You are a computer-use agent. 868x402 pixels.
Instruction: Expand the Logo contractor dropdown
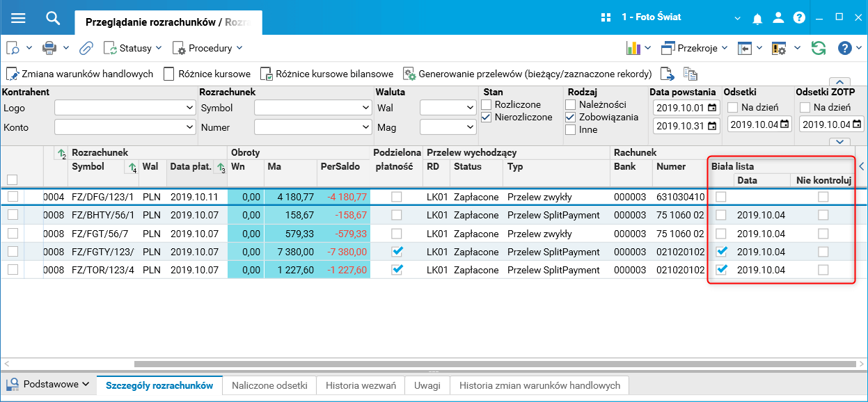pos(190,108)
